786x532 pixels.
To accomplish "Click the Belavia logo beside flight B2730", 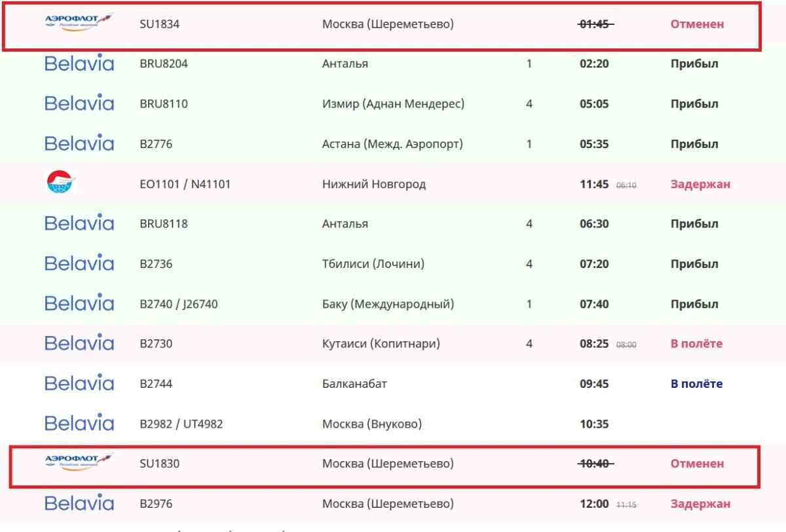I will pos(79,343).
